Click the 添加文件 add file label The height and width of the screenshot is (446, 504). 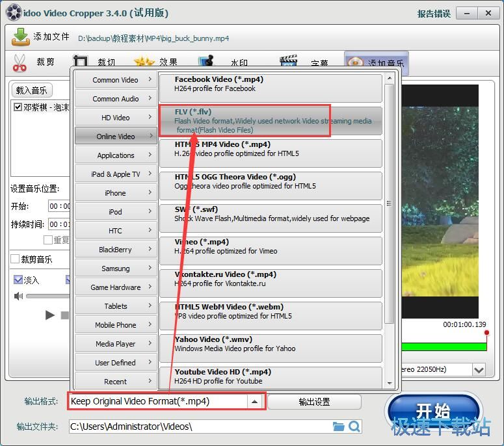51,36
